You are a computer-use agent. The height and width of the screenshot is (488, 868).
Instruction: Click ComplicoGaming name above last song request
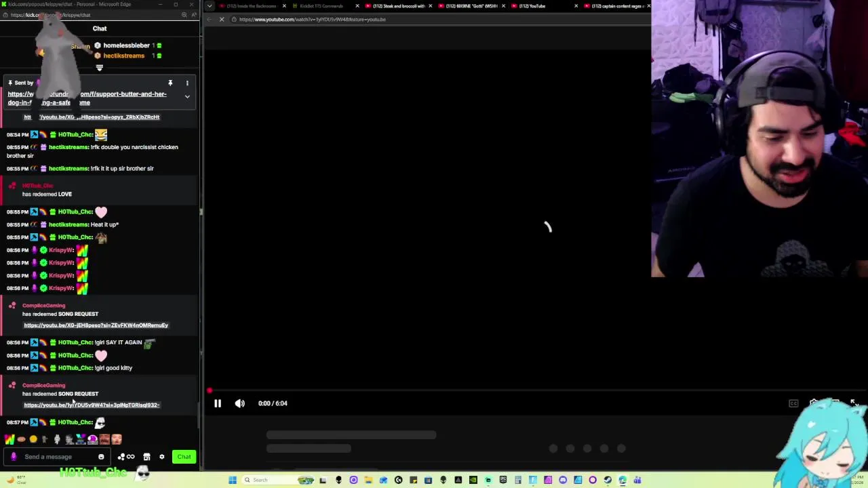click(x=43, y=386)
